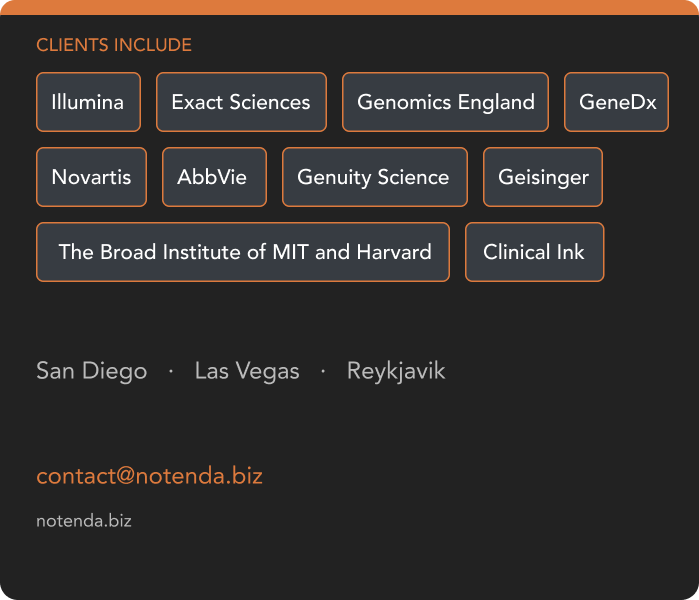Click the Reykjavik location text
The height and width of the screenshot is (600, 699).
[396, 371]
